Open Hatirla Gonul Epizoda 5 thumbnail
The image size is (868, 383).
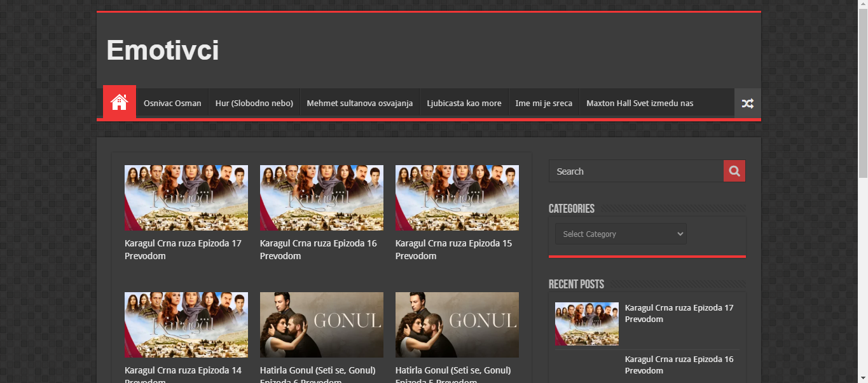pos(457,325)
